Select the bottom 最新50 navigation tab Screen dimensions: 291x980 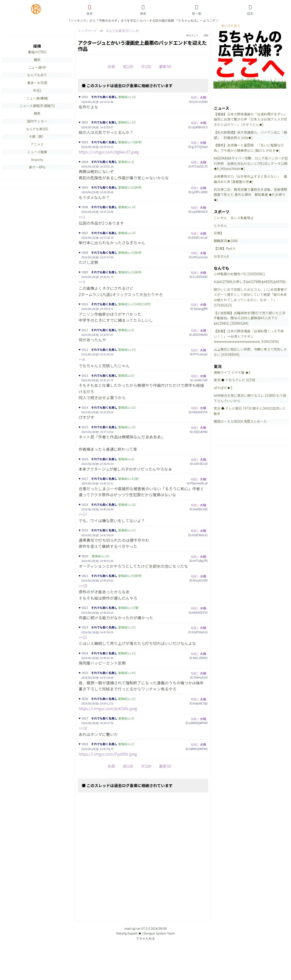point(165,766)
